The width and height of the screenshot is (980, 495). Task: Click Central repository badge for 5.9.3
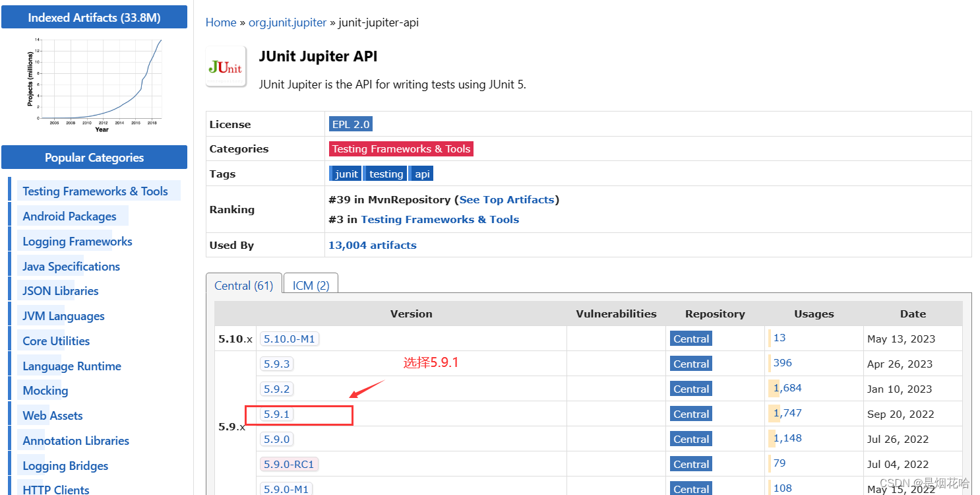[x=691, y=364]
